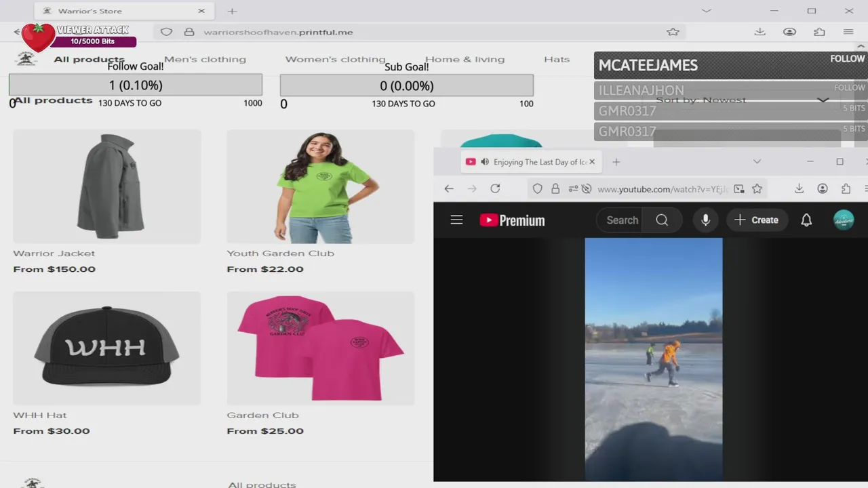Open the YouTube account avatar menu

pos(844,220)
